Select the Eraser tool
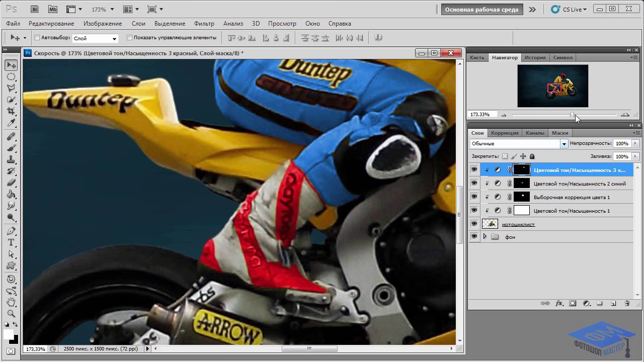The width and height of the screenshot is (644, 362). click(11, 183)
